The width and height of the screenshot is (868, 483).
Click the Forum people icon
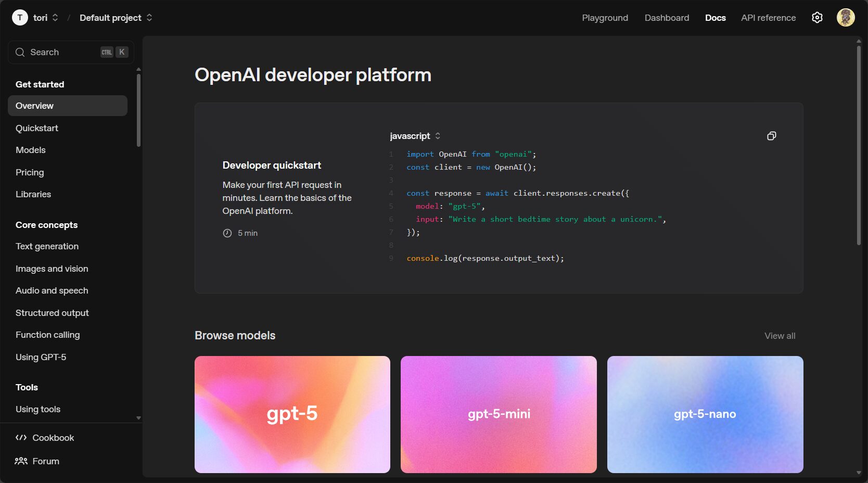21,461
